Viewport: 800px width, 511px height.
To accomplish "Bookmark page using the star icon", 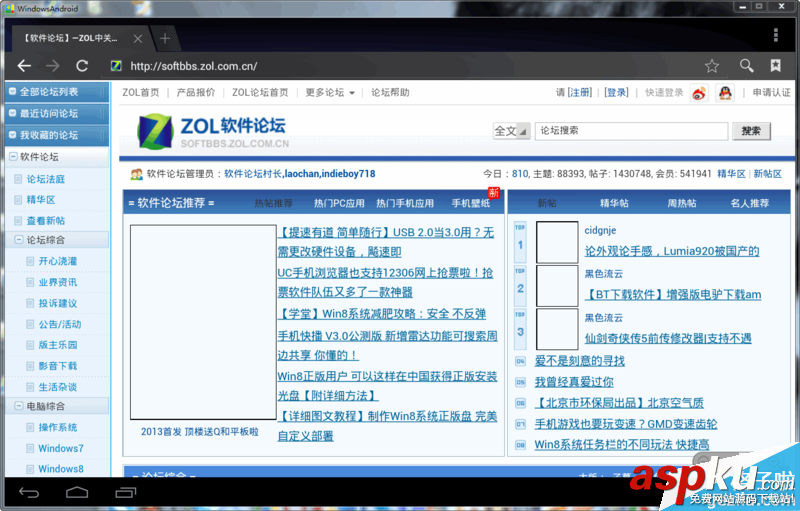I will pos(712,66).
